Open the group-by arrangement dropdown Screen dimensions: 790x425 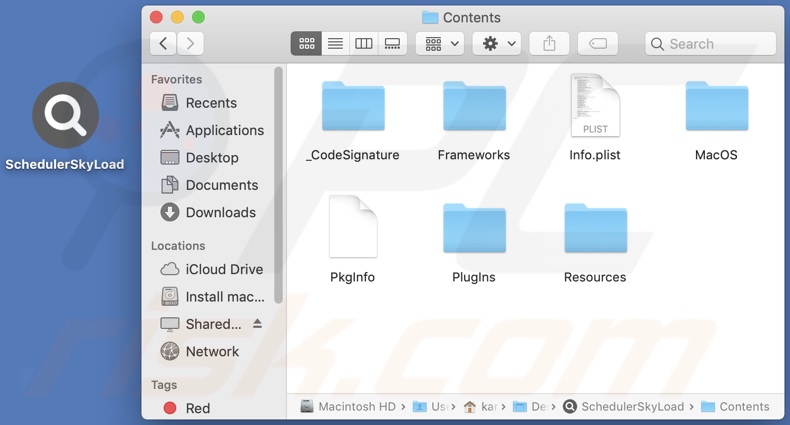point(440,44)
